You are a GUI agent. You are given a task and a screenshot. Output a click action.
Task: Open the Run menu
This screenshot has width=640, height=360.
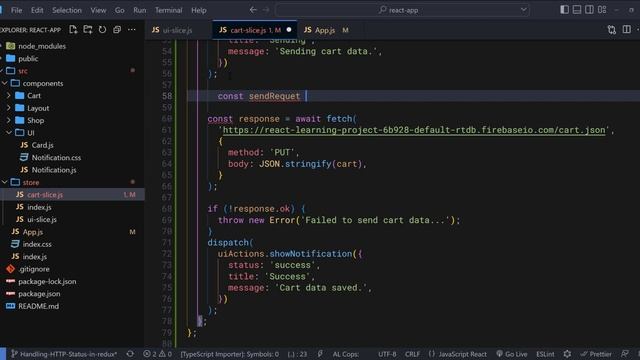click(x=140, y=10)
